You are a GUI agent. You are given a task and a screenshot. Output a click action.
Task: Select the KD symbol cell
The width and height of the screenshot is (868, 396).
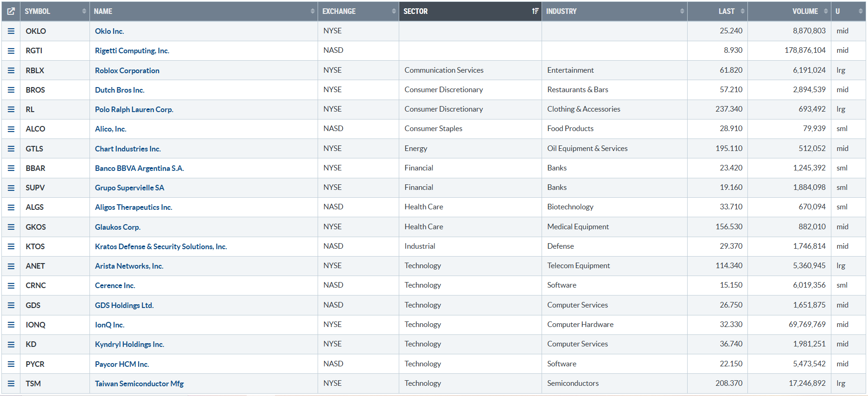tap(31, 344)
